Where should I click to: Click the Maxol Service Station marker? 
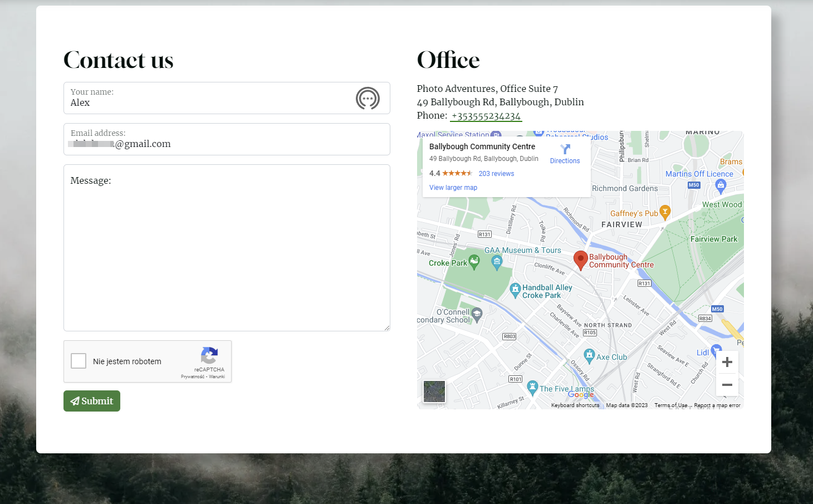point(496,135)
